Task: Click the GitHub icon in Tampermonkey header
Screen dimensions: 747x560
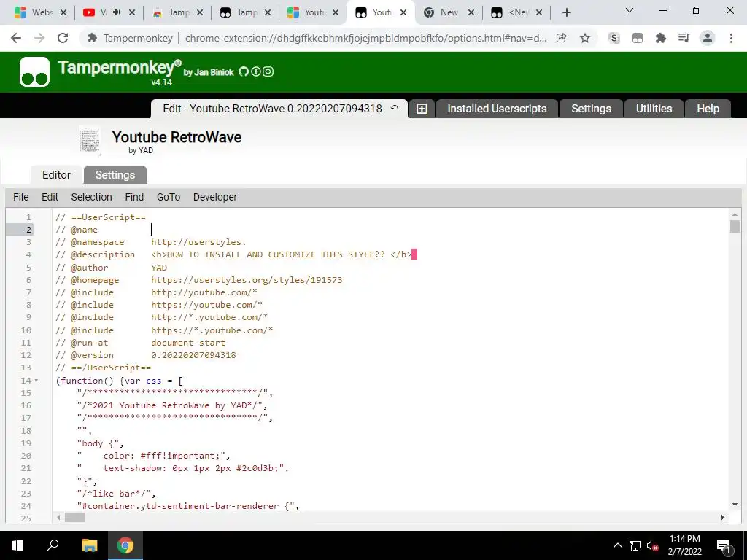Action: [x=244, y=71]
